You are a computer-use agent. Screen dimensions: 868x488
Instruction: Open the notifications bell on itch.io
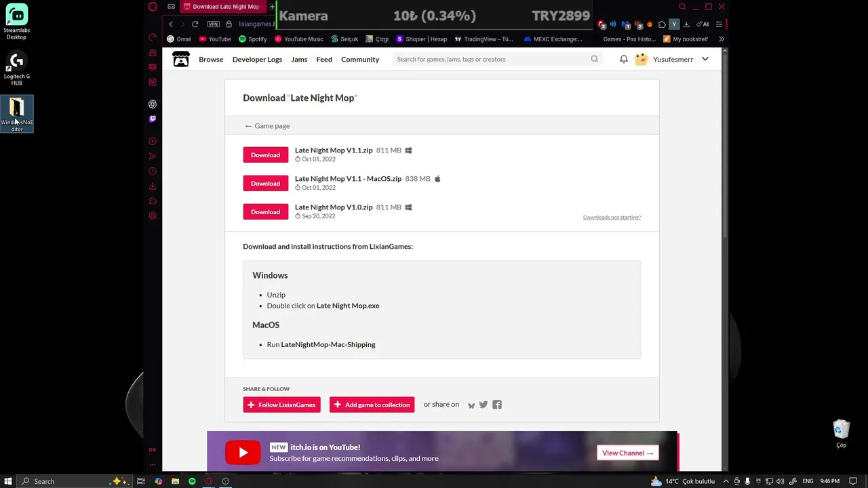coord(624,60)
